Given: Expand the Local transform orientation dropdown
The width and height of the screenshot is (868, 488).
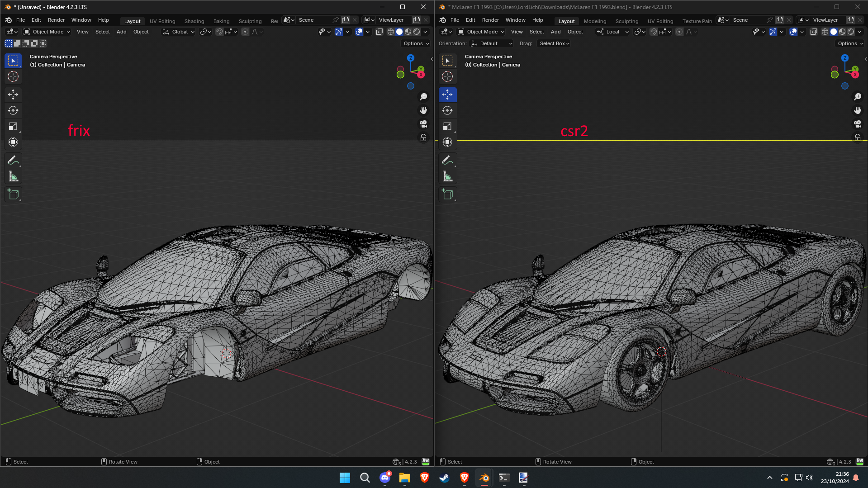Looking at the screenshot, I should pos(613,32).
